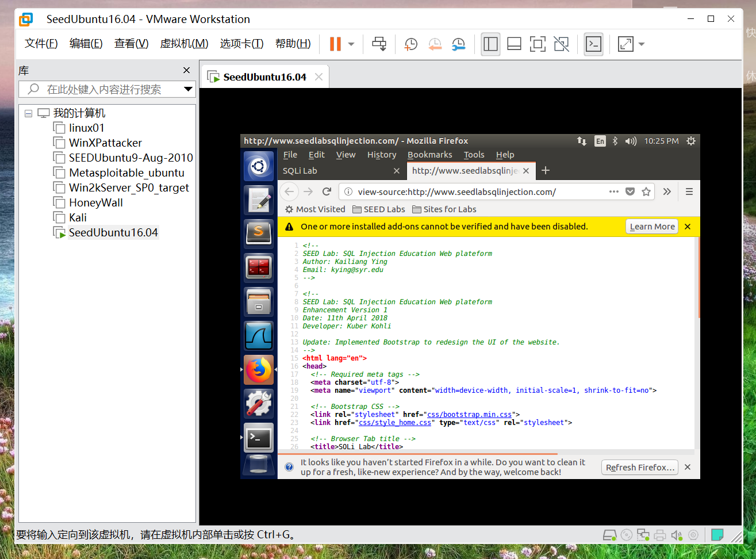Launch Sublime Text from the dock
The width and height of the screenshot is (756, 559).
tap(259, 234)
